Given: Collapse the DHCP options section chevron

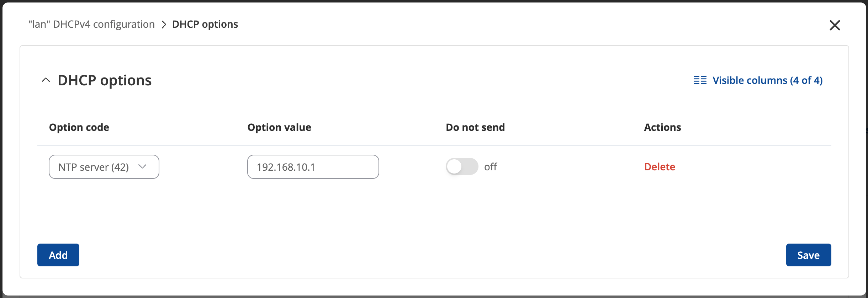Looking at the screenshot, I should click(46, 80).
